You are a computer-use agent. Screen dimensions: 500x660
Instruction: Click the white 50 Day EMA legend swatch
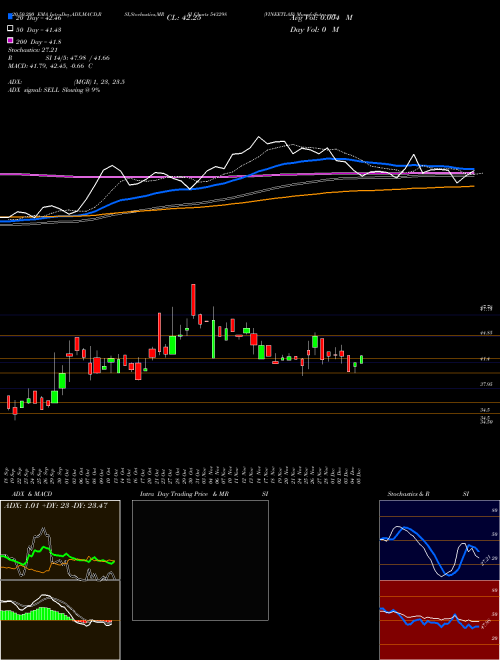[10, 29]
